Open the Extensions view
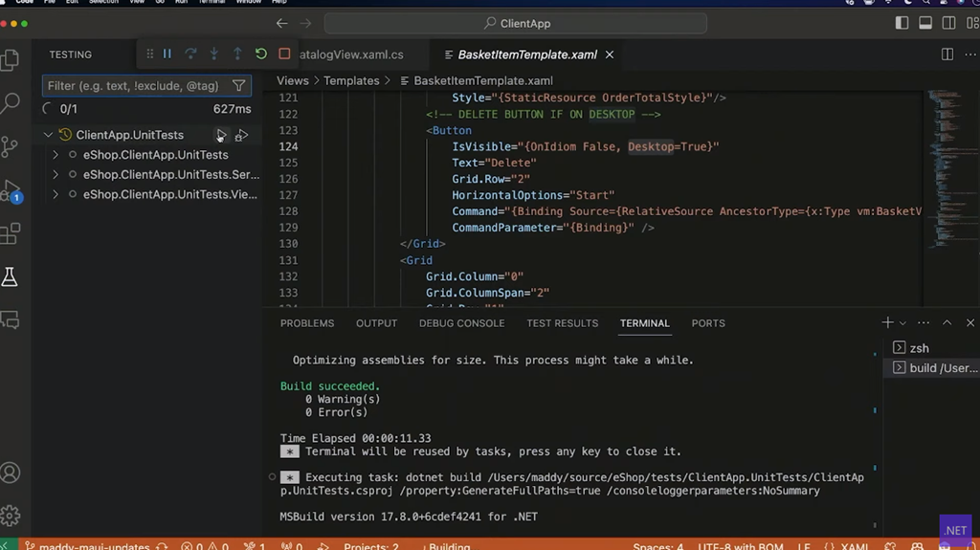 click(11, 232)
